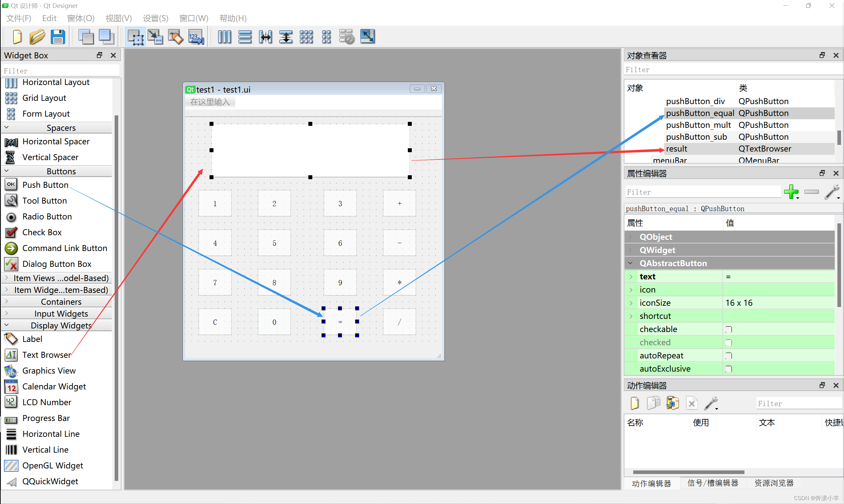The height and width of the screenshot is (504, 844).
Task: Click the Action Editor horizontal scrollbar
Action: point(689,472)
